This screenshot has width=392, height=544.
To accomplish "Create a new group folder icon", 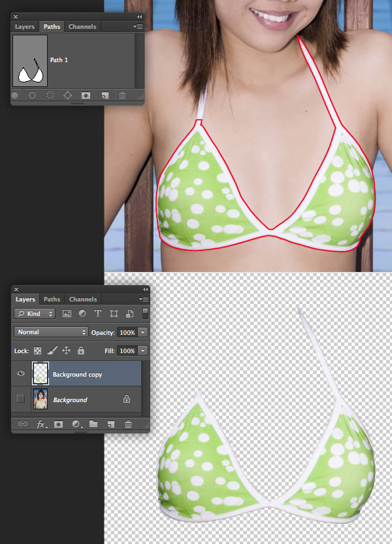I will click(x=93, y=424).
